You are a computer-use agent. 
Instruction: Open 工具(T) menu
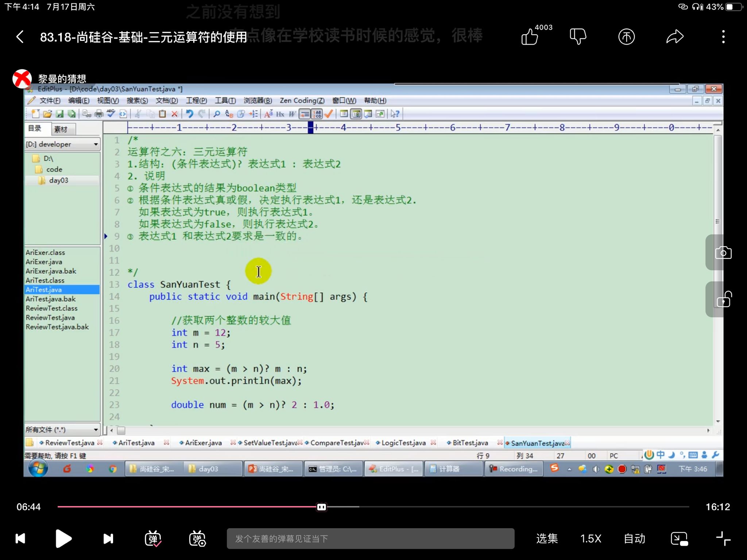pos(225,101)
